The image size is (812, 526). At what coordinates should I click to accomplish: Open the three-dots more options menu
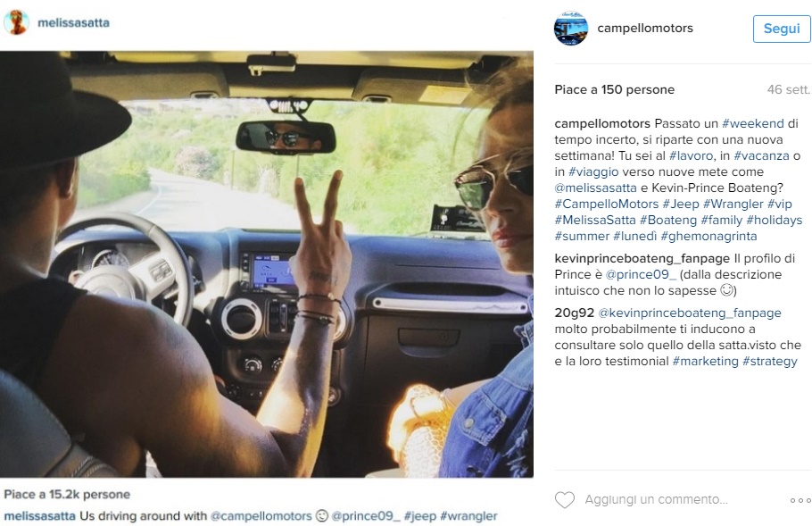click(800, 500)
